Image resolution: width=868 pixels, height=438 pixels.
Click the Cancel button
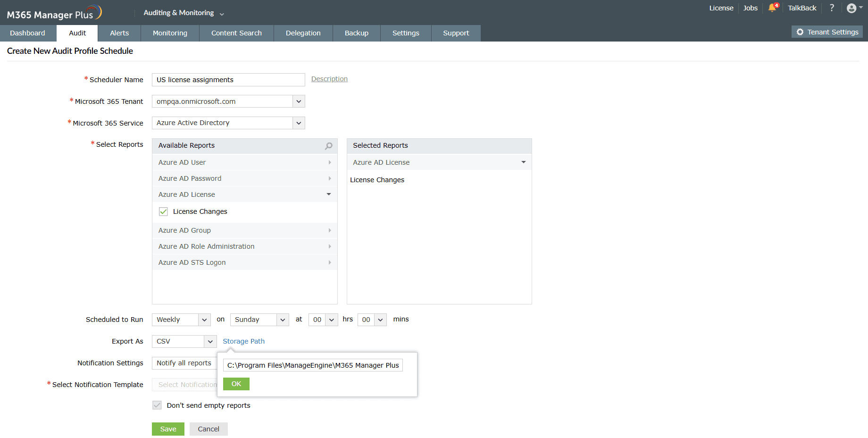[209, 429]
